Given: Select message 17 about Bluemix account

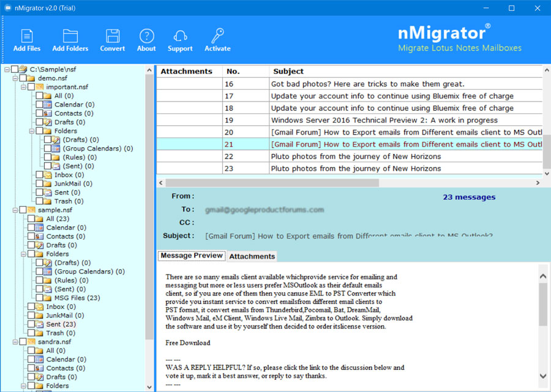Looking at the screenshot, I should tap(350, 96).
